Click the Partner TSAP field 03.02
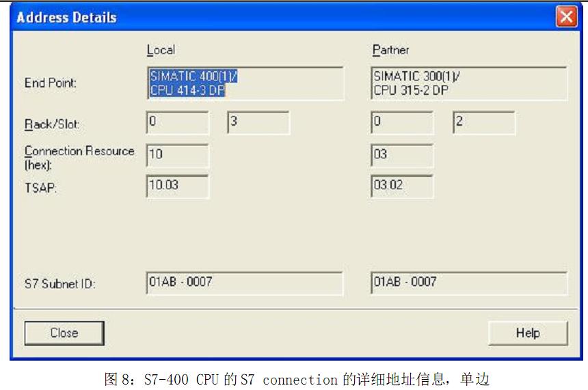 (402, 186)
